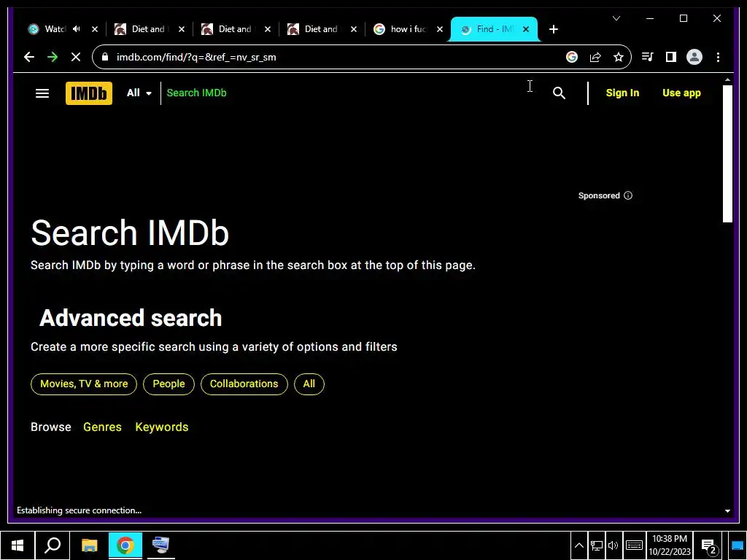Close the Google search tab
This screenshot has width=747, height=560.
[440, 29]
